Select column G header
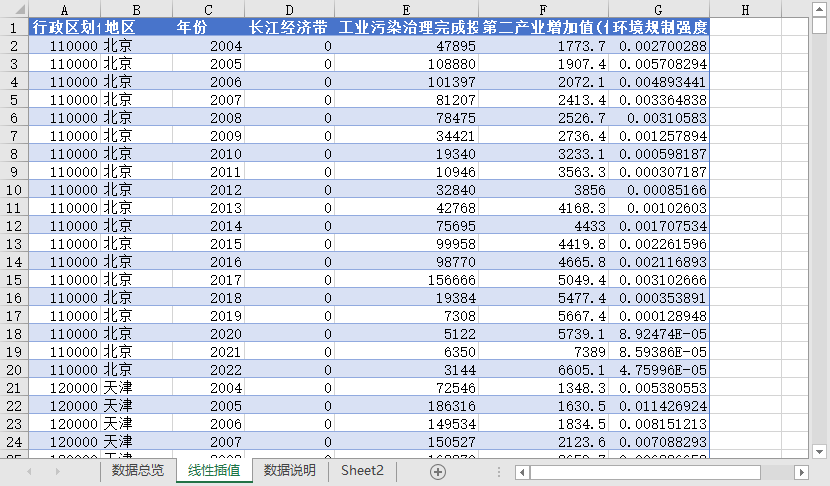This screenshot has width=830, height=486. 659,10
